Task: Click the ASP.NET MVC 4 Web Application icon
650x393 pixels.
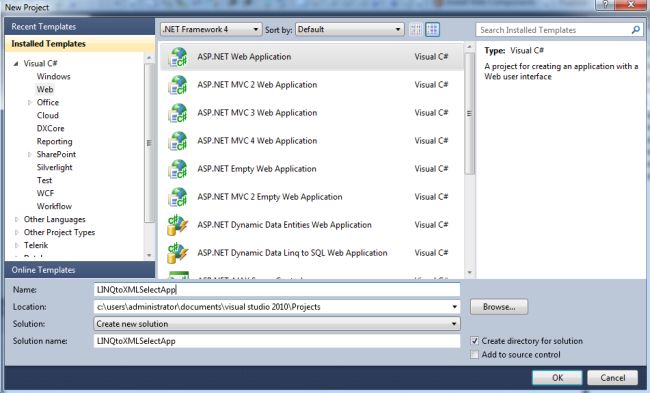Action: tap(178, 141)
